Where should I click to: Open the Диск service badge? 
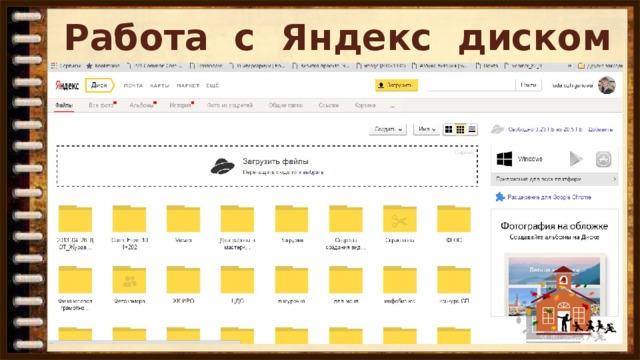(x=100, y=85)
